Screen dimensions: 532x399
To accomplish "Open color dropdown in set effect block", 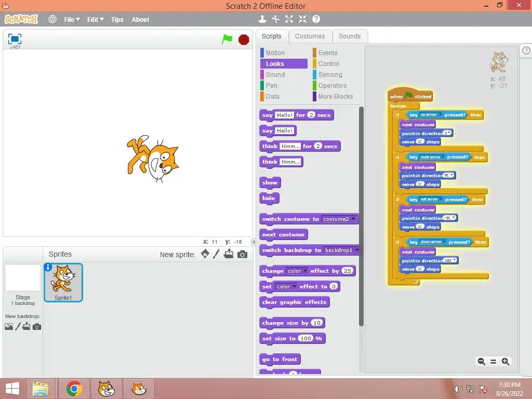I will [294, 286].
